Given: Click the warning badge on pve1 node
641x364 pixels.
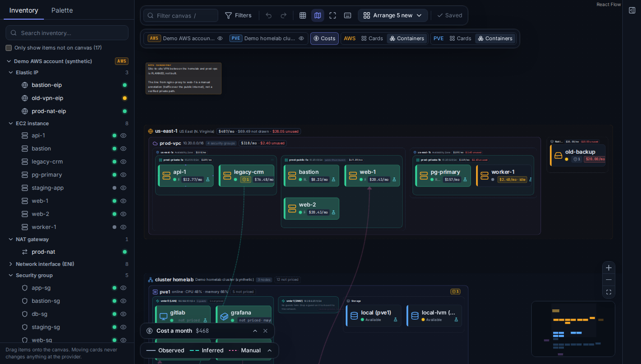Looking at the screenshot, I should coord(456,292).
